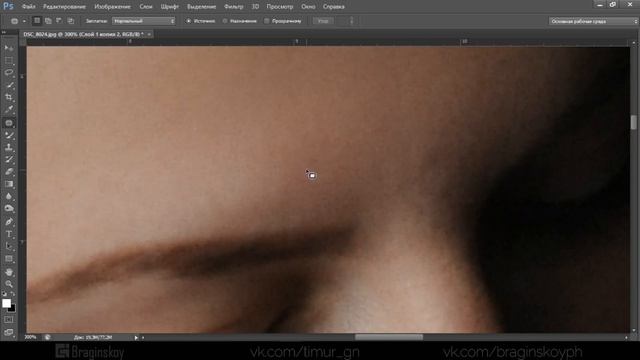Image resolution: width=640 pixels, height=360 pixels.
Task: Select the Lasso tool
Action: coord(9,73)
